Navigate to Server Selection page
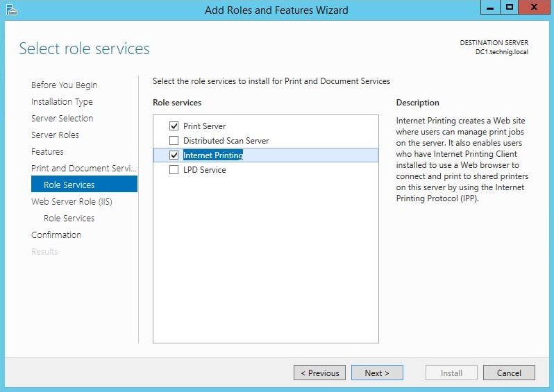 click(62, 119)
